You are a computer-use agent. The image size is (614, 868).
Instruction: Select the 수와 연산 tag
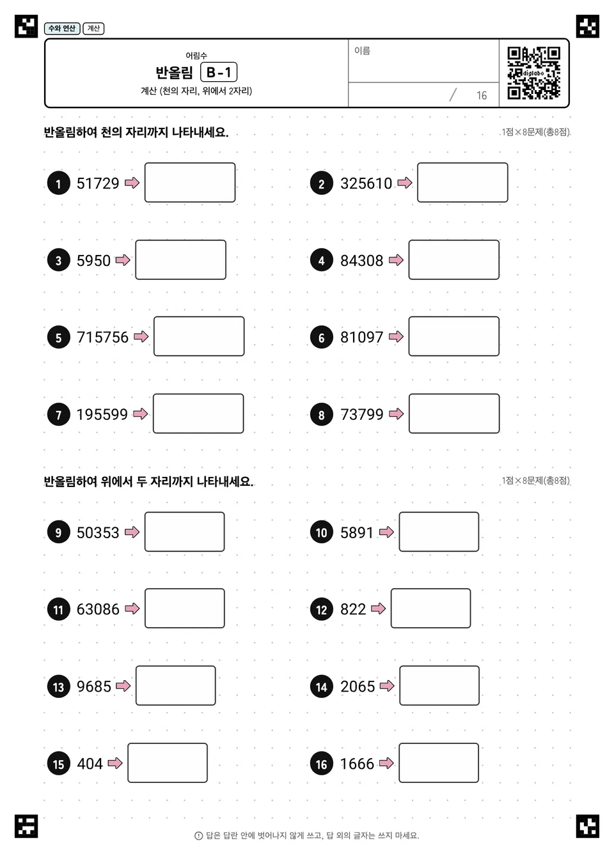(x=62, y=28)
